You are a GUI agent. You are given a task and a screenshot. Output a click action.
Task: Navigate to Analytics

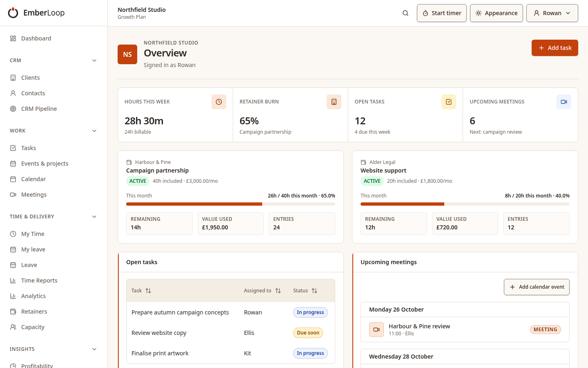click(x=54, y=296)
